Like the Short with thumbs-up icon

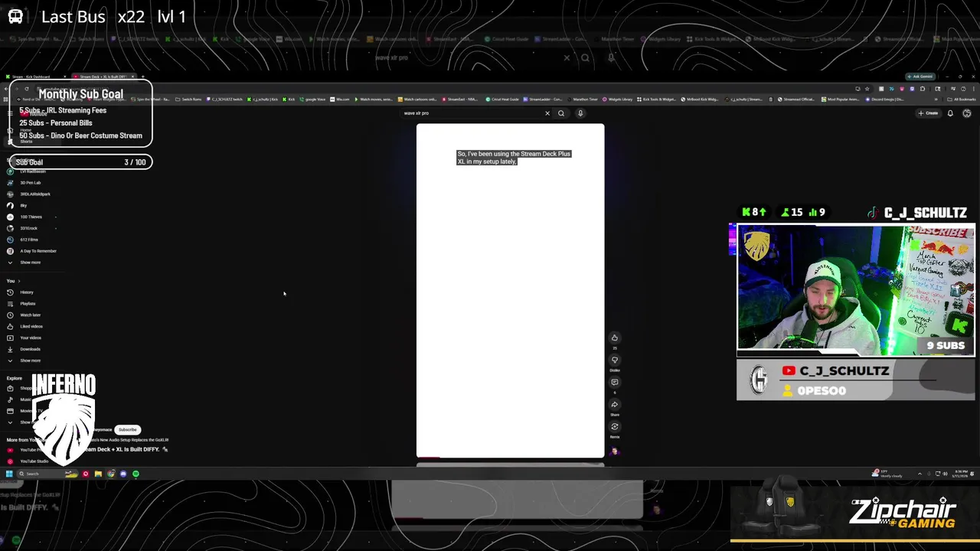(x=614, y=337)
